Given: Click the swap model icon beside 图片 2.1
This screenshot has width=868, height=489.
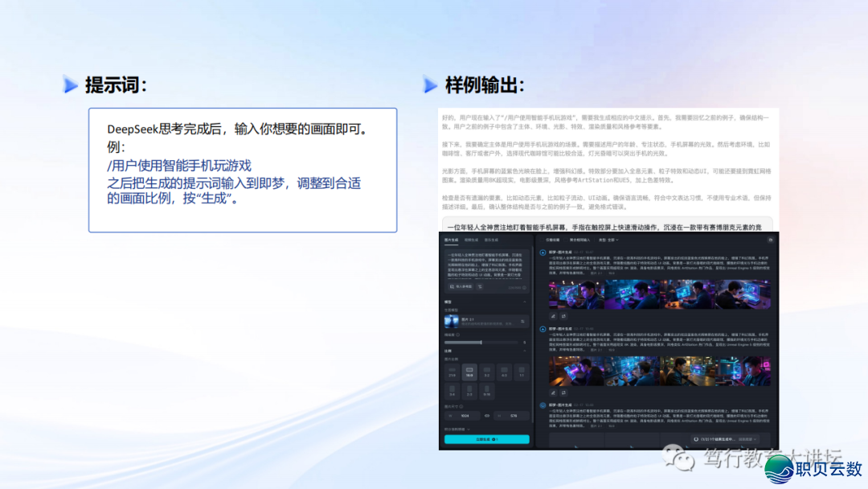Looking at the screenshot, I should [x=523, y=321].
